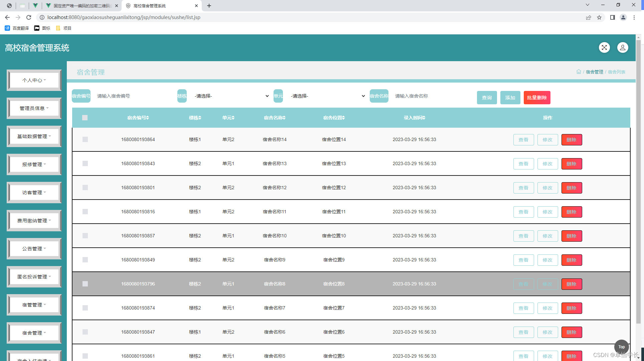
Task: Reload the page with refresh icon
Action: click(29, 17)
